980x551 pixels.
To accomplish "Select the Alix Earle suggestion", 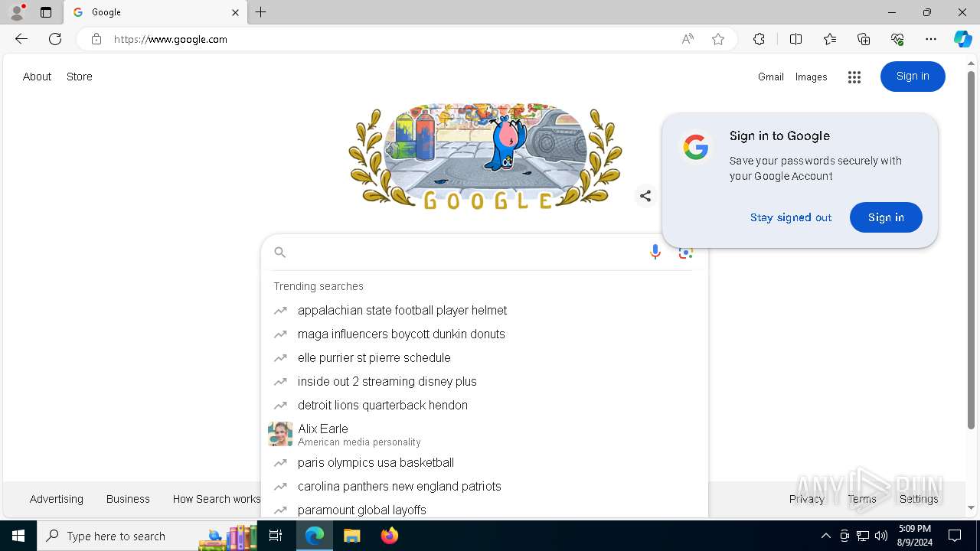I will tap(485, 434).
